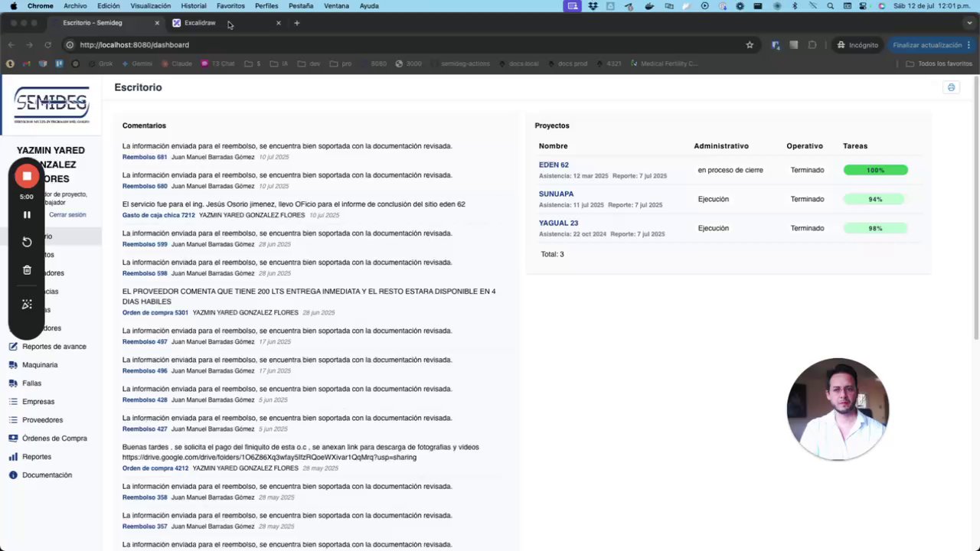
Task: Open the Visualización menu
Action: point(150,6)
